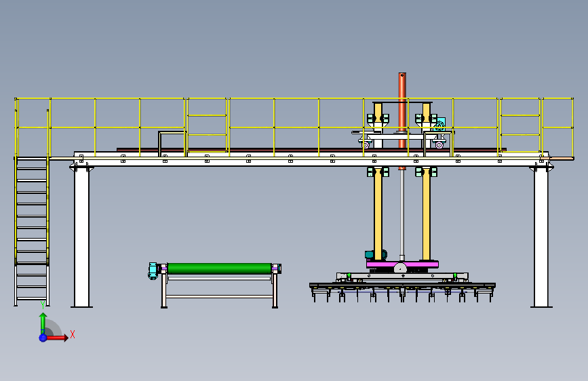Click the blue origin ball of the triad
The width and height of the screenshot is (588, 381).
tap(43, 338)
